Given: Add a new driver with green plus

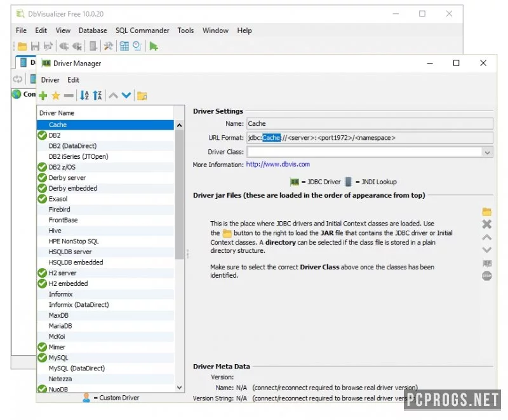Looking at the screenshot, I should coord(43,95).
